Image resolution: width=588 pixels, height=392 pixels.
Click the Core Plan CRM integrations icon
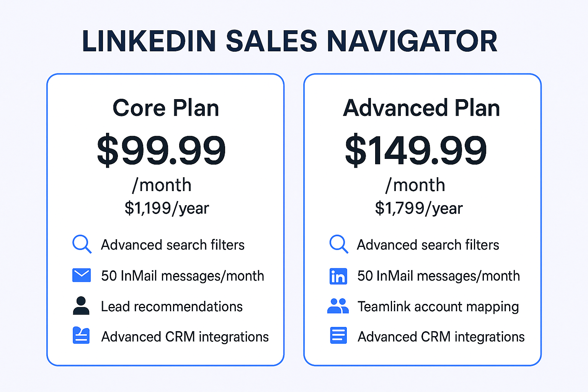[81, 336]
